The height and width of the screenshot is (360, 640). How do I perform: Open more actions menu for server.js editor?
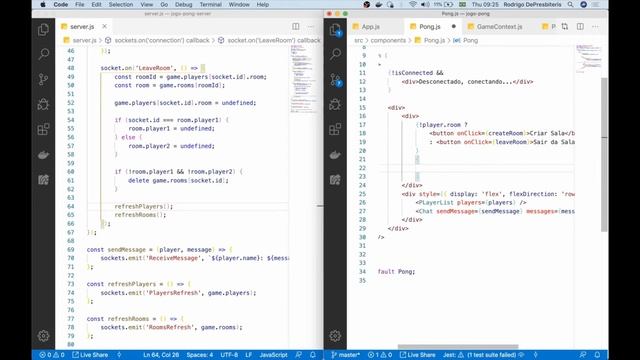click(x=311, y=27)
